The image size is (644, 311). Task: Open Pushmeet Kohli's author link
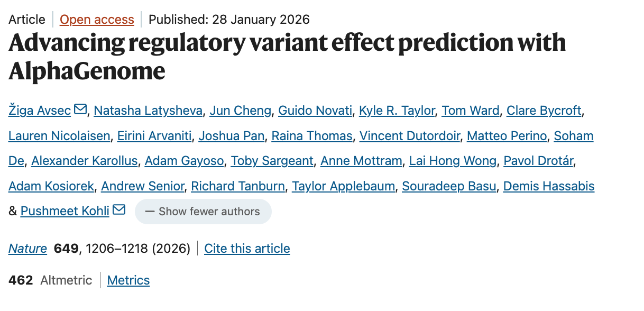click(x=65, y=212)
